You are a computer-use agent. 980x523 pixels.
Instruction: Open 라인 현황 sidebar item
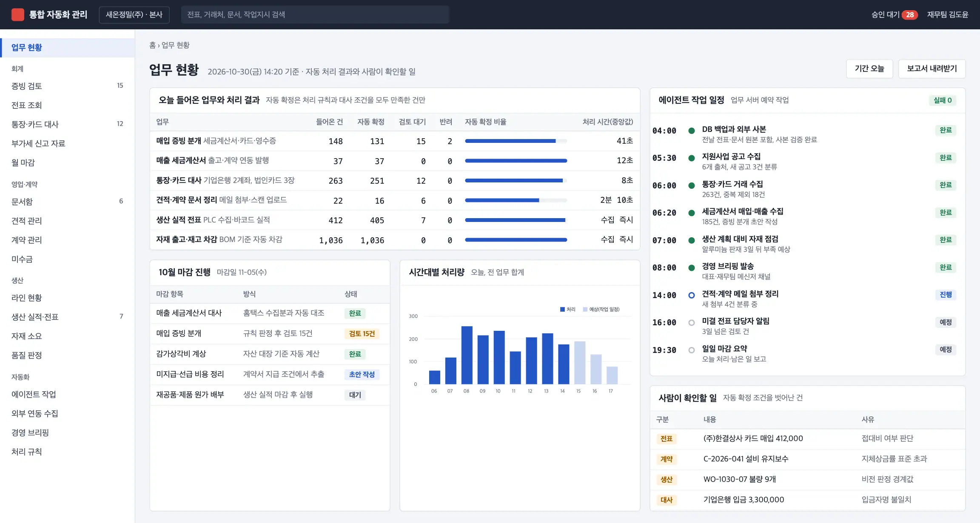coord(67,298)
